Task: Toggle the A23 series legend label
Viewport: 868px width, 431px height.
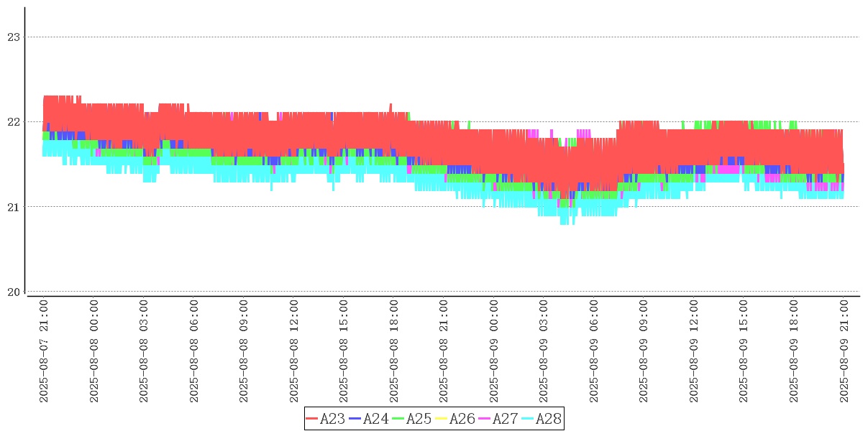Action: tap(332, 419)
